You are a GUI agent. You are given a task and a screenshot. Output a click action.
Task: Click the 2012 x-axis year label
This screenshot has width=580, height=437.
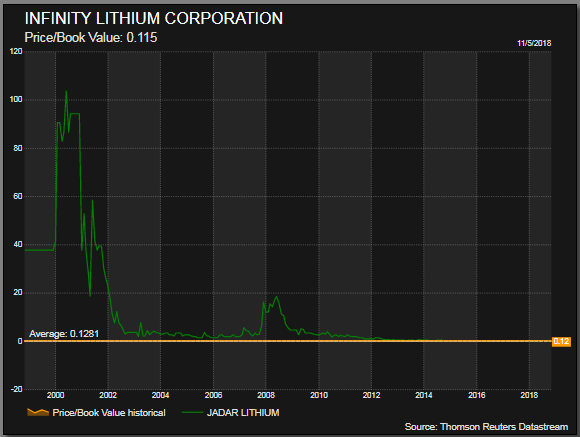click(371, 395)
